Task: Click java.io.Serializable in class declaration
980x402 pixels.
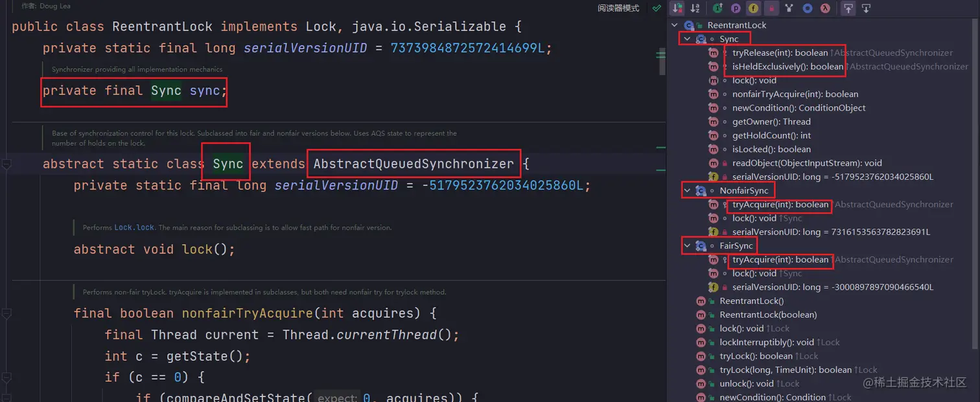Action: click(428, 27)
